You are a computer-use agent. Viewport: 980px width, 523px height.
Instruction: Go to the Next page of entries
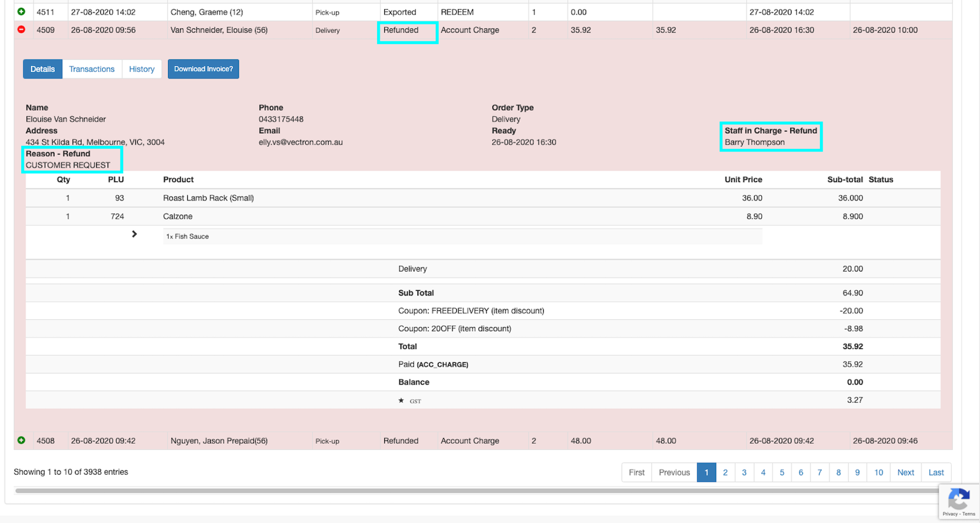(x=906, y=472)
